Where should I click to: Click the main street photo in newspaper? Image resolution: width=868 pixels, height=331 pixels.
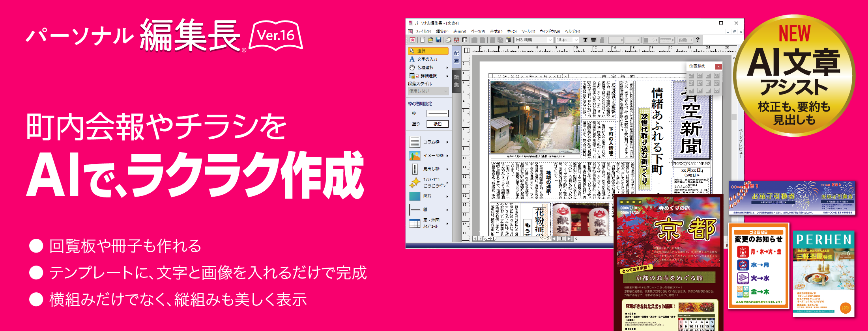(x=535, y=117)
